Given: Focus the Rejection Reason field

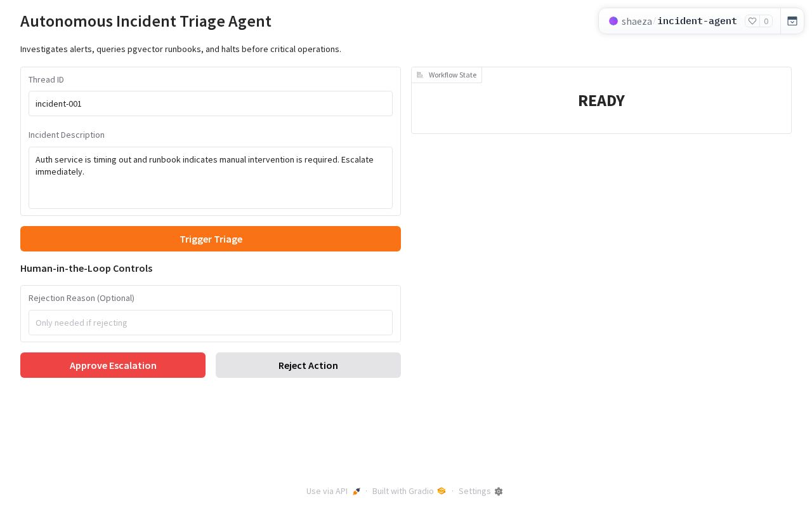Looking at the screenshot, I should pyautogui.click(x=211, y=323).
